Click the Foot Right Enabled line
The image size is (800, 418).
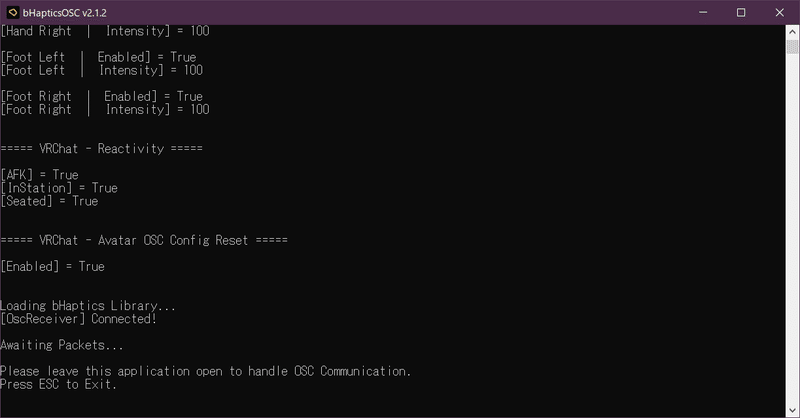102,96
